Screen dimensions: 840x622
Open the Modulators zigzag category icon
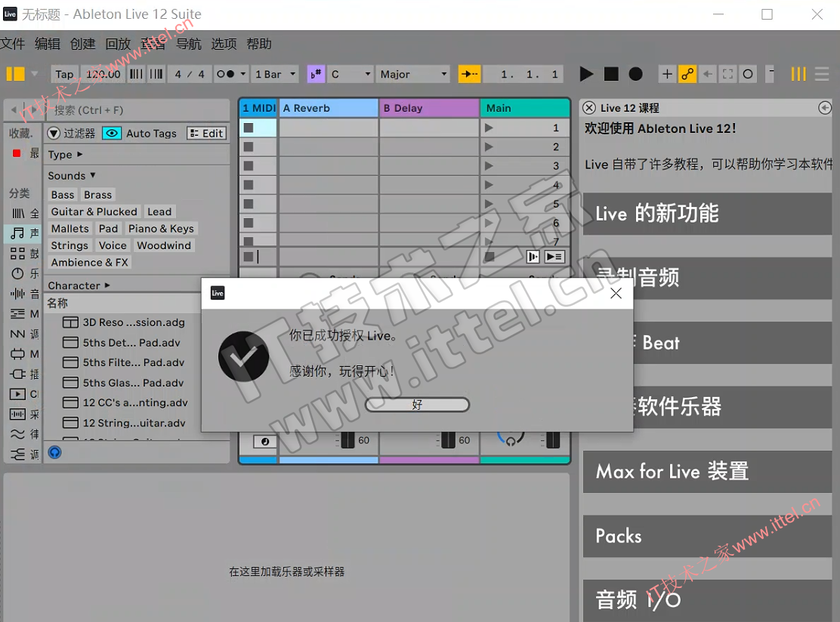17,334
